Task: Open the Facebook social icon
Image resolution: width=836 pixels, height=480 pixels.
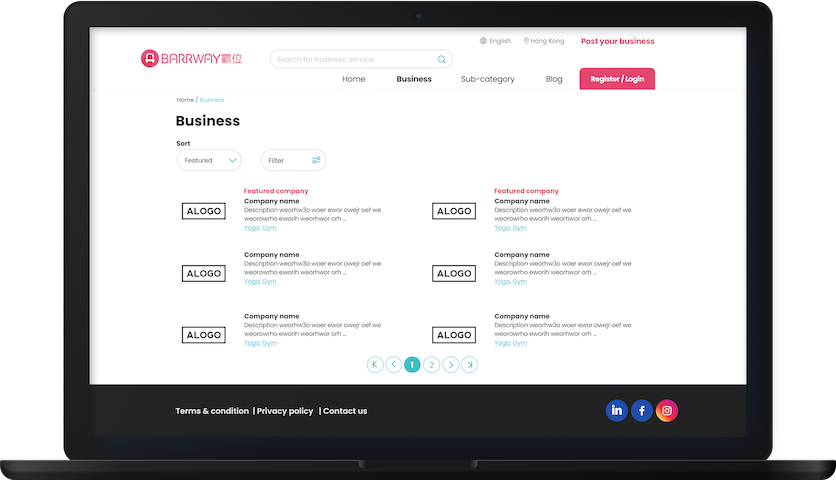Action: tap(642, 410)
